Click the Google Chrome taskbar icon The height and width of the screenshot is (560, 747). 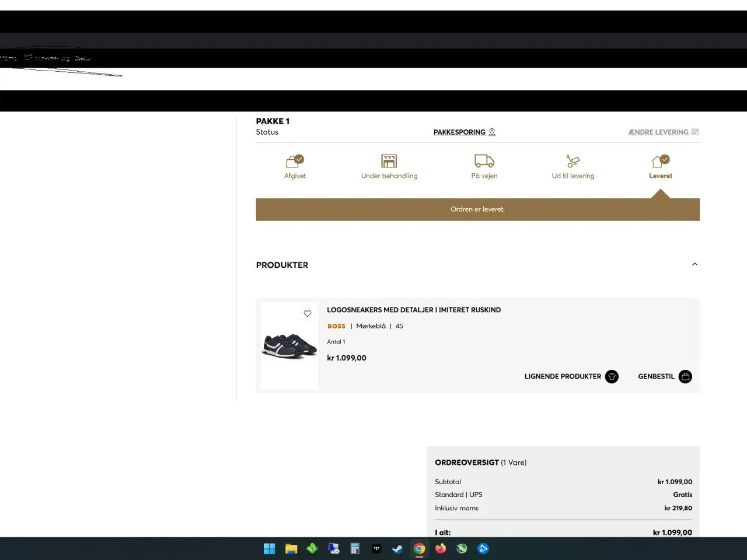pos(419,548)
